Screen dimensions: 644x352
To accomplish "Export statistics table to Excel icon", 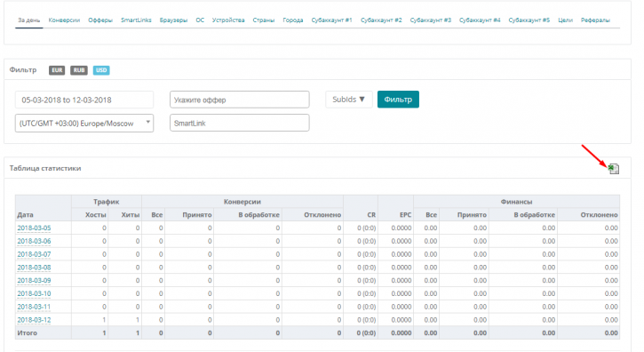I will pyautogui.click(x=614, y=169).
